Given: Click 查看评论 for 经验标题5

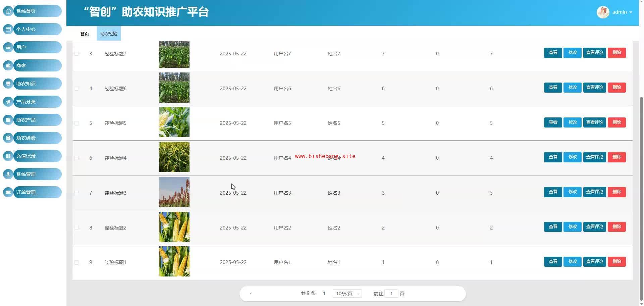Looking at the screenshot, I should coord(594,122).
